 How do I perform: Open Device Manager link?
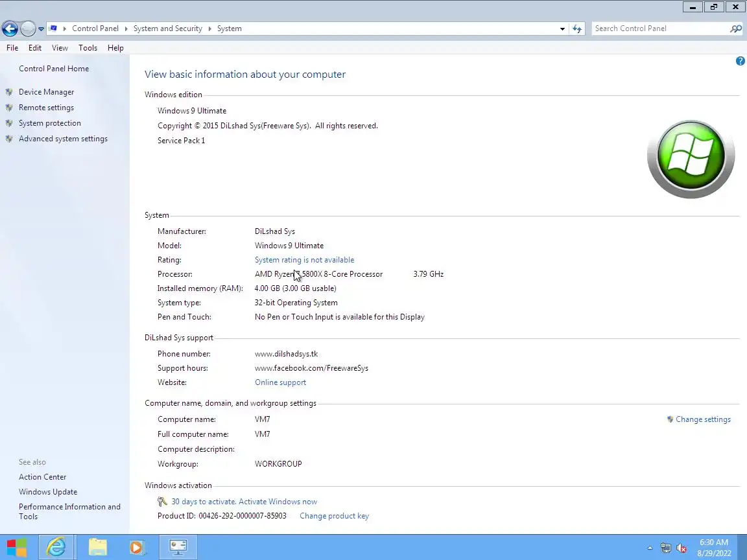coord(46,92)
